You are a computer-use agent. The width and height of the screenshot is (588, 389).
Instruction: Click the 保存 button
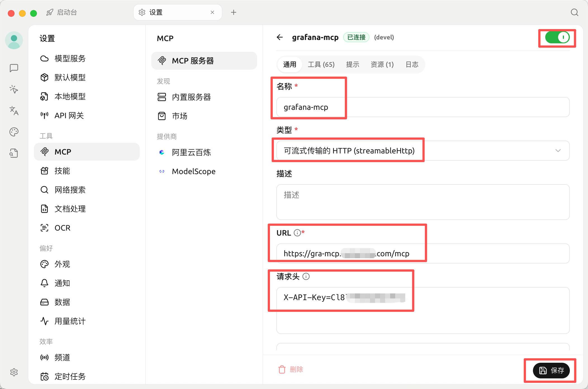pos(551,371)
